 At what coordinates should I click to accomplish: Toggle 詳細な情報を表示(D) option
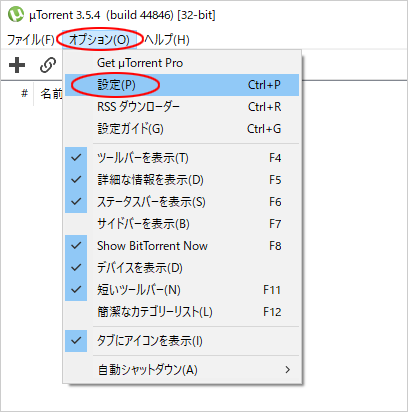(x=182, y=180)
